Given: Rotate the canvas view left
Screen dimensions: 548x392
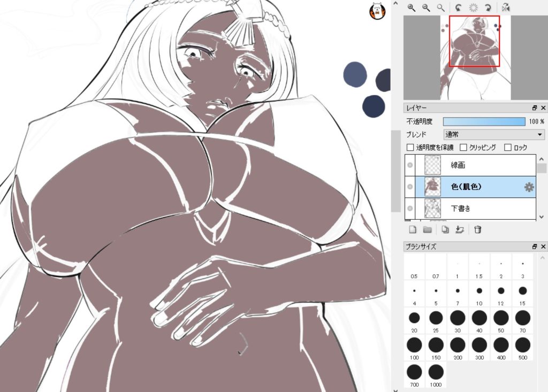Looking at the screenshot, I should click(x=458, y=7).
